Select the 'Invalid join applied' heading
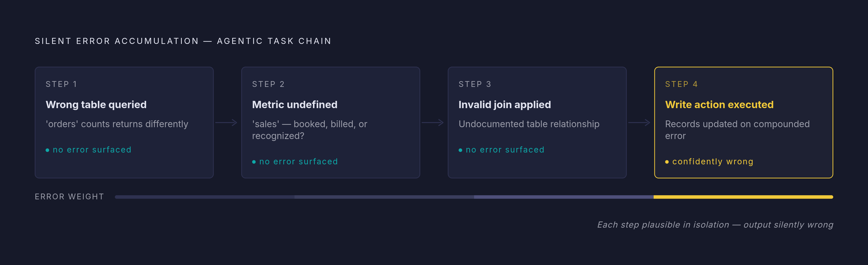 [505, 105]
